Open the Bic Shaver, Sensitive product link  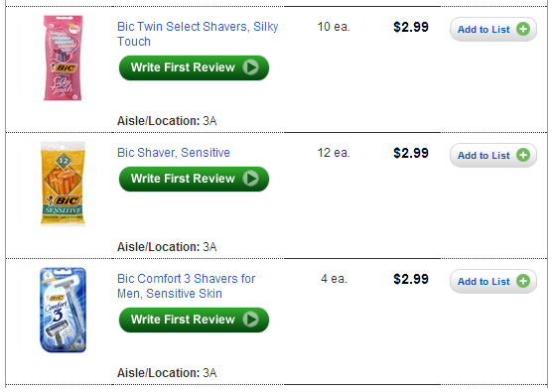[174, 153]
